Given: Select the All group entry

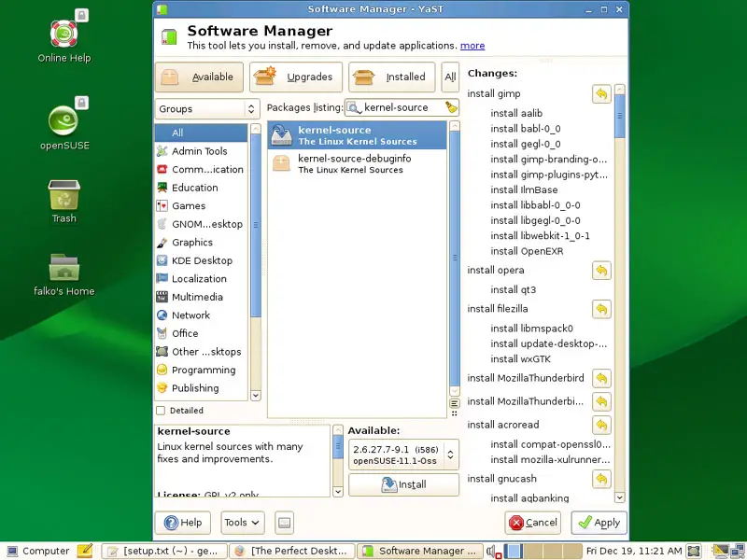Looking at the screenshot, I should 201,133.
